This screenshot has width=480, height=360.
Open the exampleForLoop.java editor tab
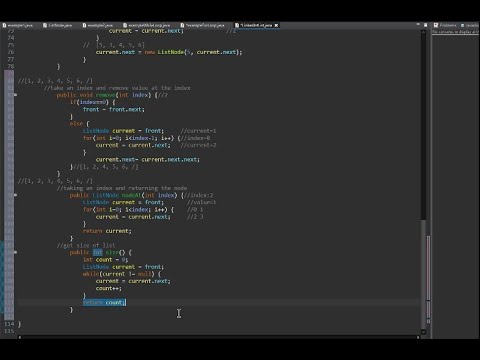coord(203,25)
